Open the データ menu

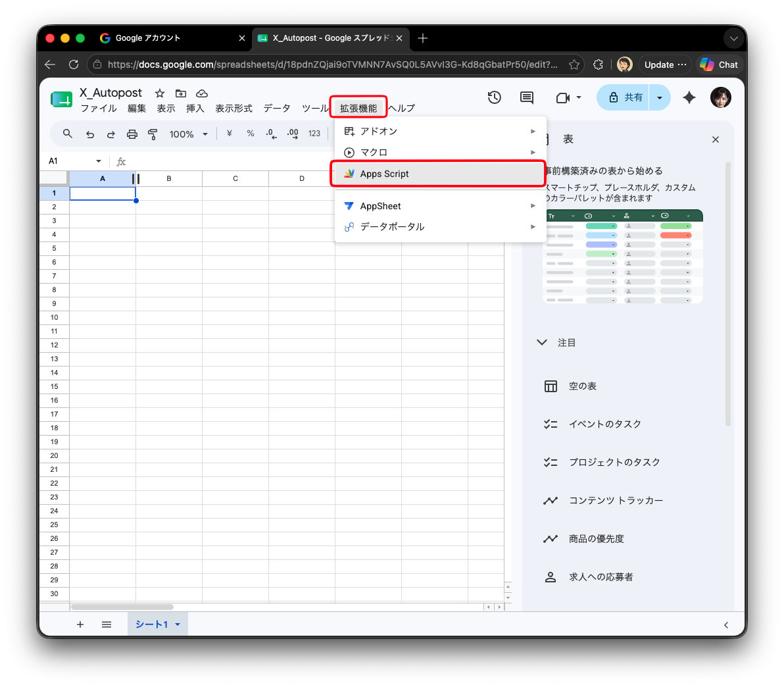pos(277,109)
